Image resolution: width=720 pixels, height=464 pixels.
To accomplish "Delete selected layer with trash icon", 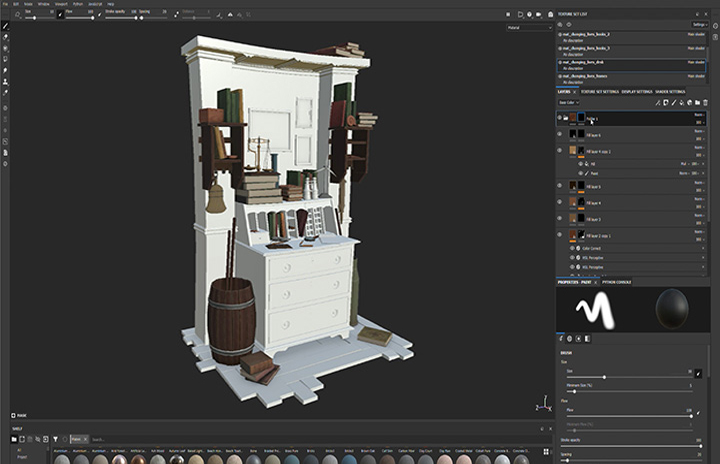I will (x=705, y=102).
